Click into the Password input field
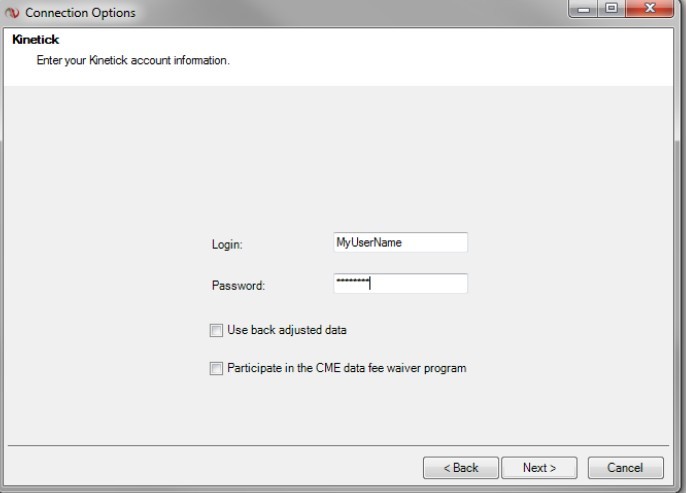This screenshot has height=493, width=686. coord(400,283)
